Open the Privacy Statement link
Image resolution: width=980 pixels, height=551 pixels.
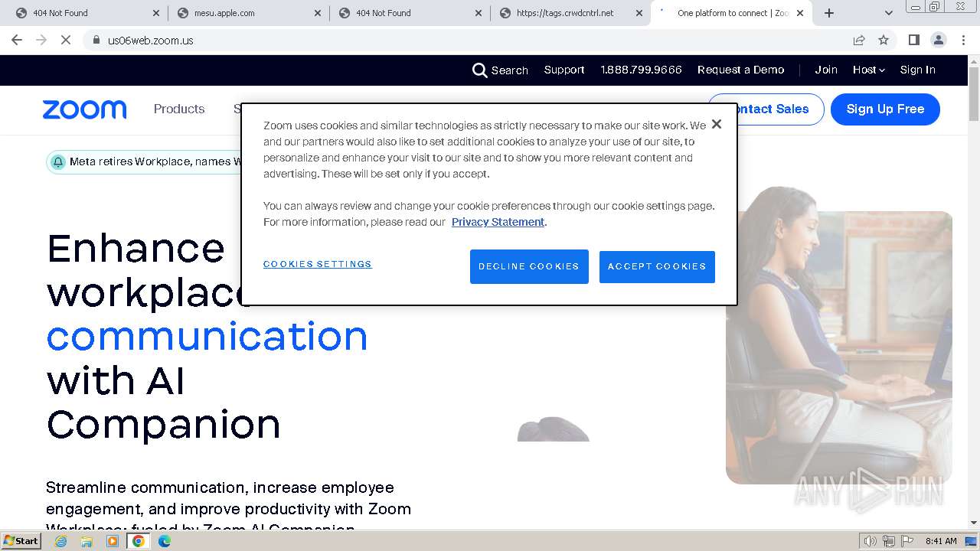498,222
